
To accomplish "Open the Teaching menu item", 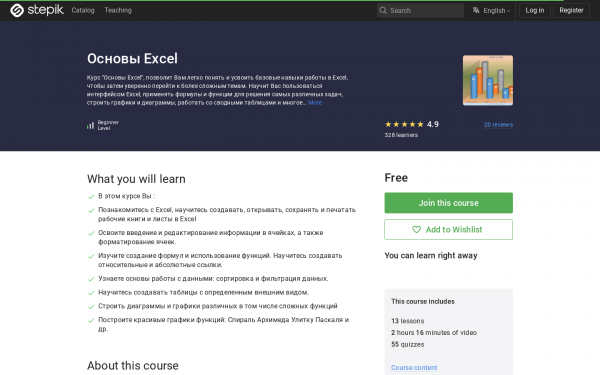I will (118, 10).
